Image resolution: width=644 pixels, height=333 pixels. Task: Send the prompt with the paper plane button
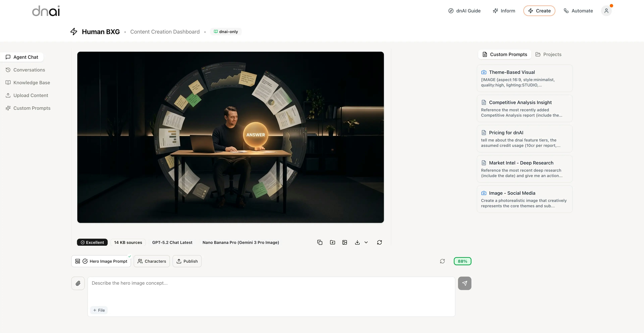tap(465, 283)
